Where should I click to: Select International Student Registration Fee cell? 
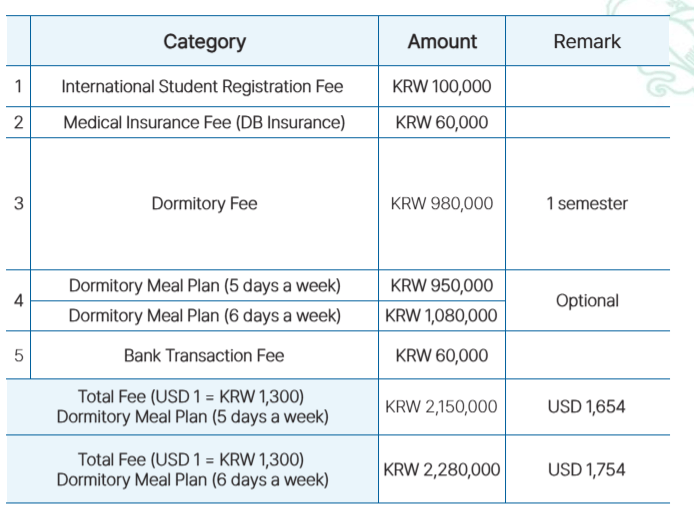tap(202, 87)
